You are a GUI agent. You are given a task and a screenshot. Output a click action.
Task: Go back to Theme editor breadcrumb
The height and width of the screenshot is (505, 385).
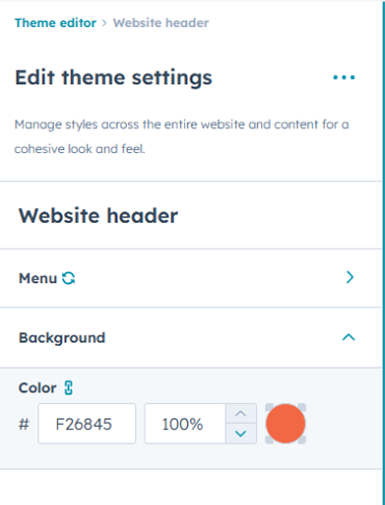[55, 23]
